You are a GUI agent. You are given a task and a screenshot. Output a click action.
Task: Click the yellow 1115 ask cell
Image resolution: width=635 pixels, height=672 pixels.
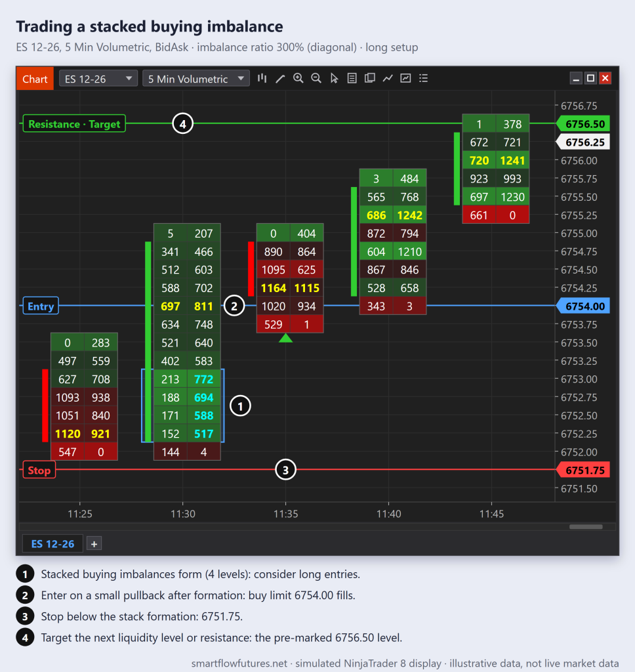(x=307, y=288)
